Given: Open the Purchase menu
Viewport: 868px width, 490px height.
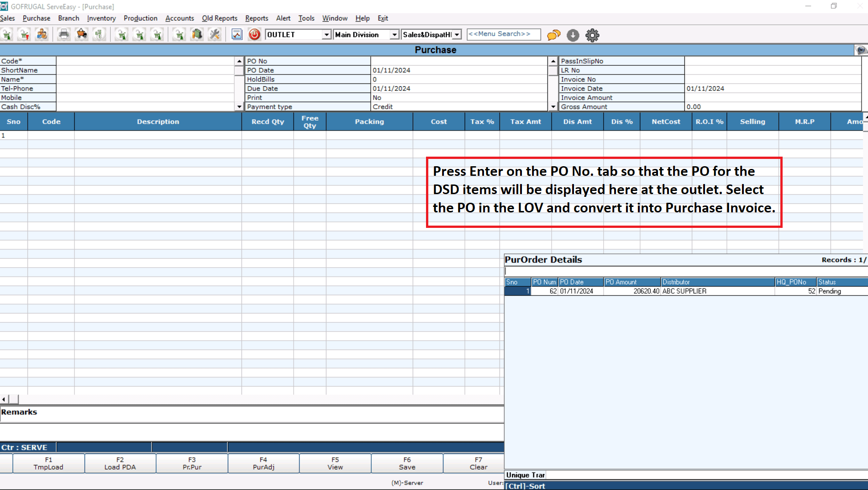Looking at the screenshot, I should tap(37, 18).
